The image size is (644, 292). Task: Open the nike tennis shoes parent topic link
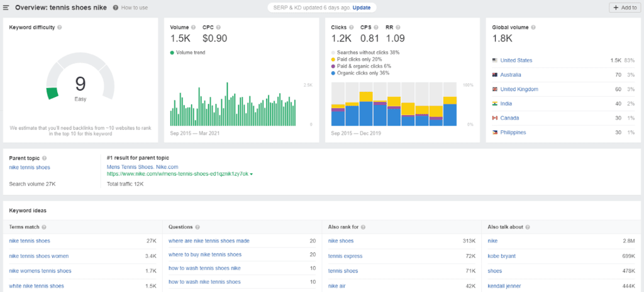[x=30, y=167]
